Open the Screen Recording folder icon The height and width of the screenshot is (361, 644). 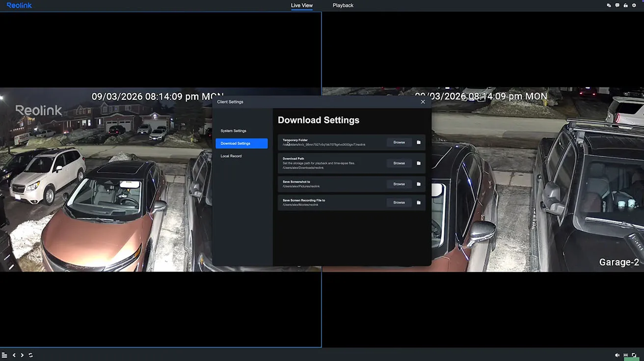[419, 202]
